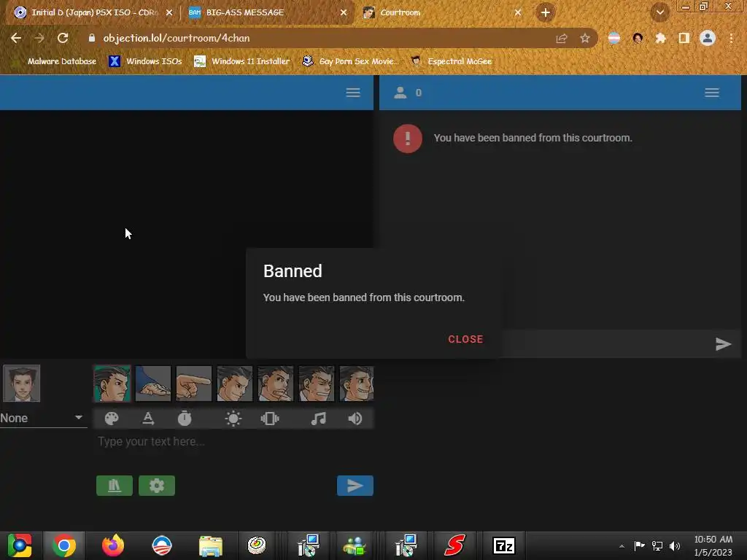
Task: Open text formatting tool with underlined A
Action: coord(148,419)
